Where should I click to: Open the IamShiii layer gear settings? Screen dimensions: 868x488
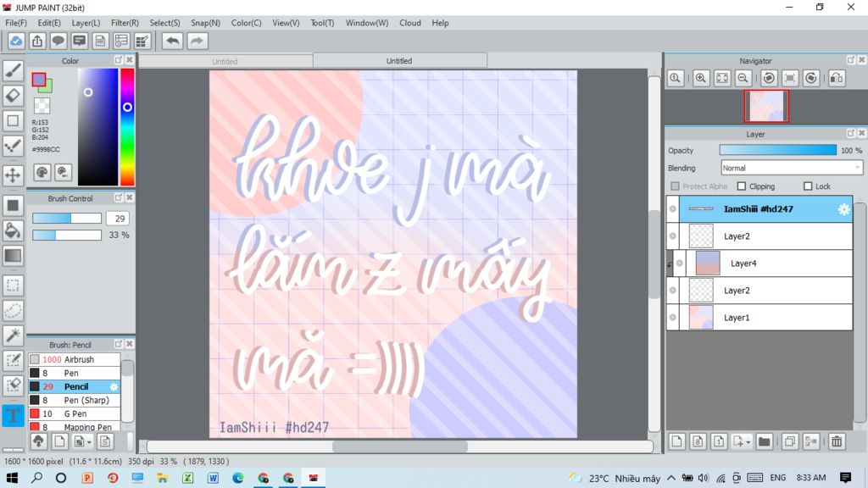[843, 209]
